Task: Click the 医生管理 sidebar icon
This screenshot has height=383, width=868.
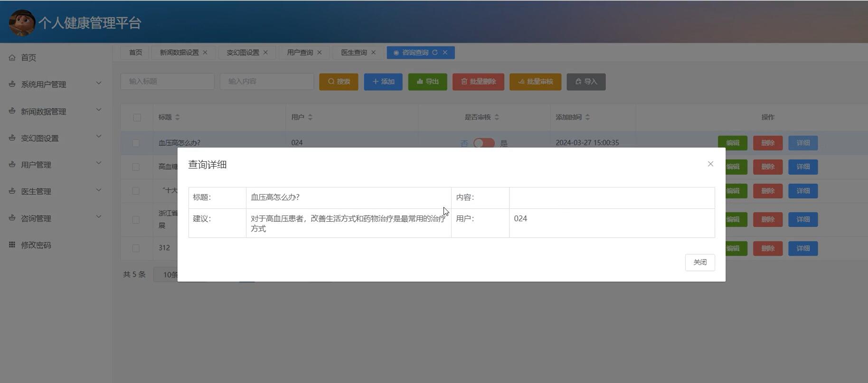Action: [x=12, y=191]
